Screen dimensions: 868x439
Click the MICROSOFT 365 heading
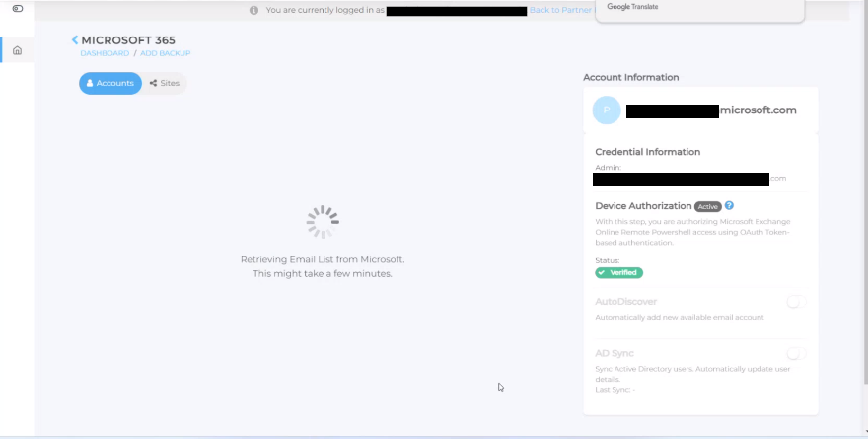click(128, 40)
